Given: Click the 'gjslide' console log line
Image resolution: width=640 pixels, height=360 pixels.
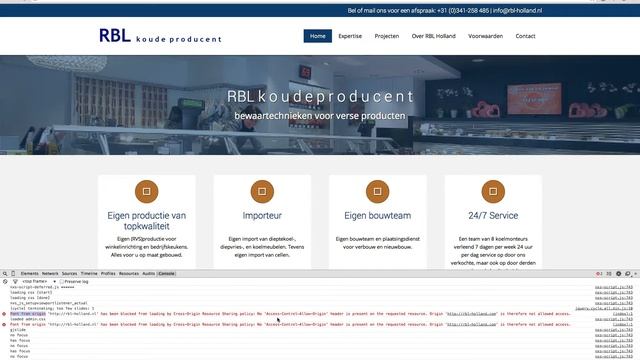Looking at the screenshot, I should click(18, 330).
